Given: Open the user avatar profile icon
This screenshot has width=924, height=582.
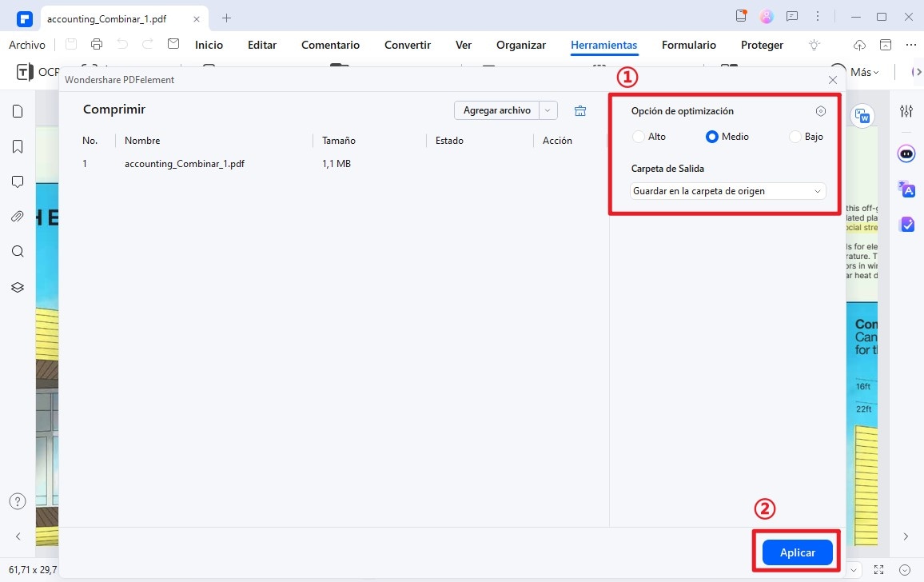Looking at the screenshot, I should click(767, 17).
